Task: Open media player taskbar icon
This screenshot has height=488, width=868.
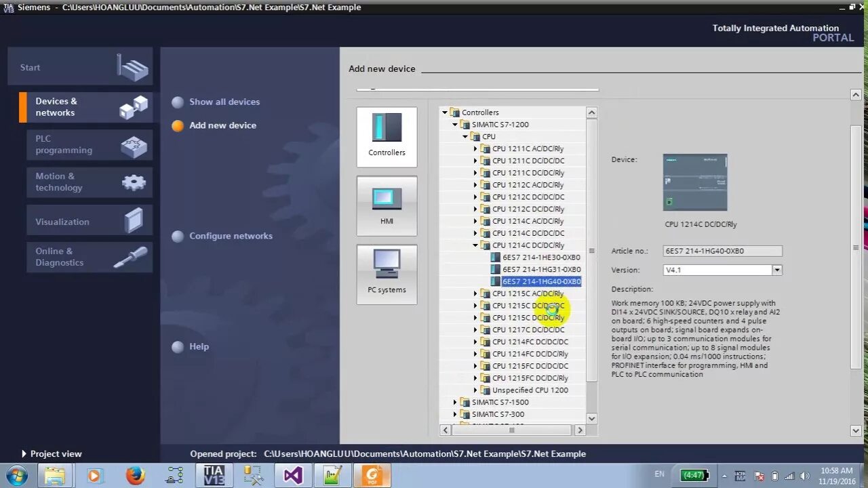Action: pyautogui.click(x=94, y=476)
